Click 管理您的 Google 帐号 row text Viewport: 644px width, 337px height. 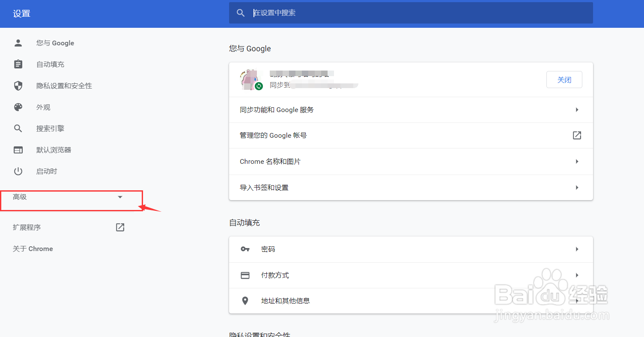(x=273, y=135)
